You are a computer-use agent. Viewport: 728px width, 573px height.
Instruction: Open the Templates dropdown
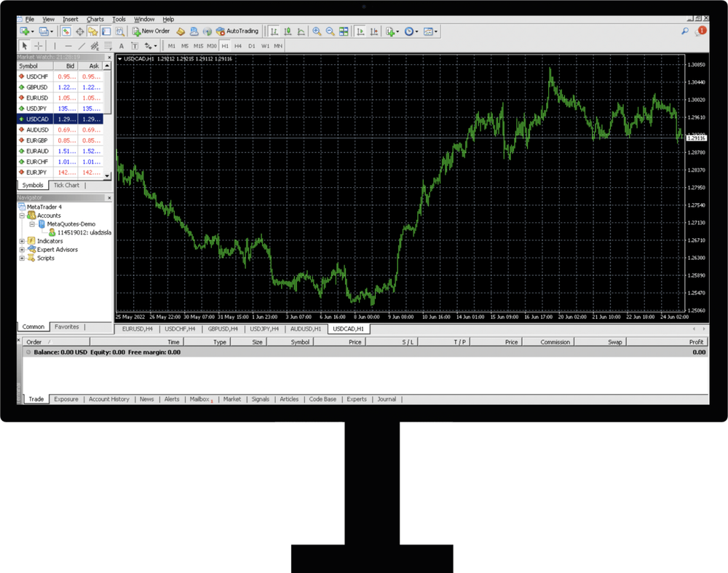(x=427, y=31)
